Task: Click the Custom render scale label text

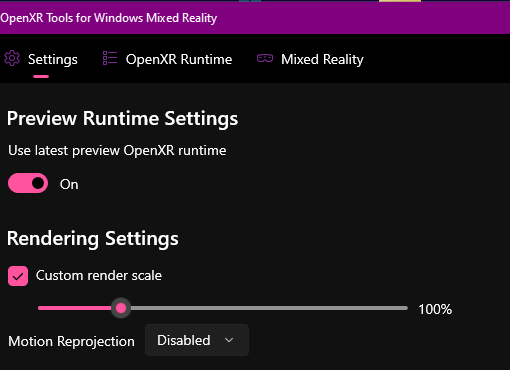Action: pyautogui.click(x=99, y=276)
